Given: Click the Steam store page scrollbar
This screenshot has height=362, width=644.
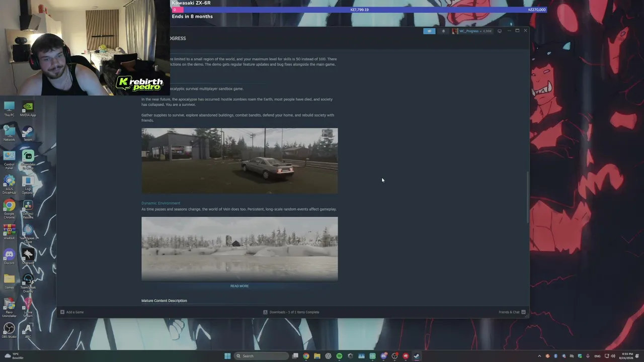Looking at the screenshot, I should tap(528, 197).
